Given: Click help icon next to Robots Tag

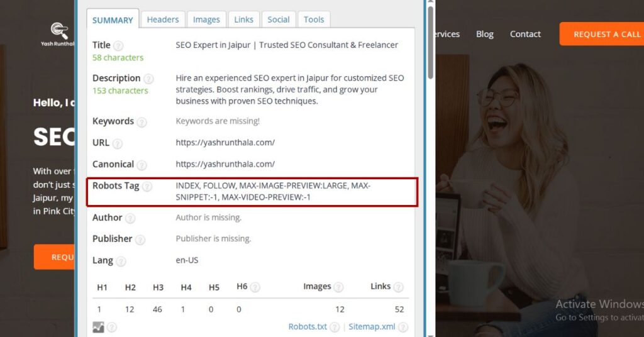Looking at the screenshot, I should tap(147, 186).
